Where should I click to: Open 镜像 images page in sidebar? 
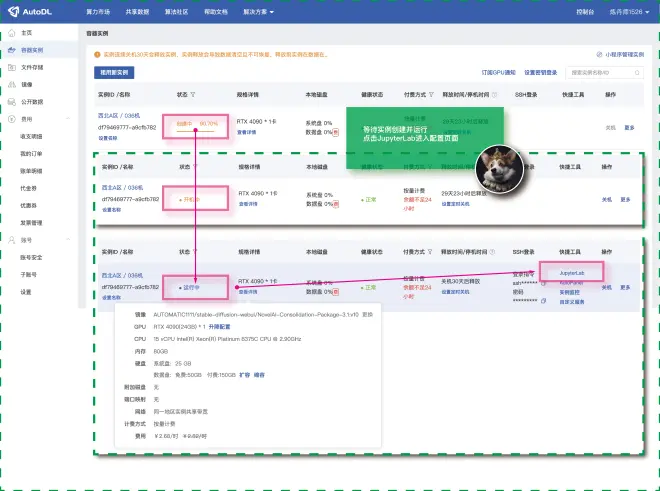pyautogui.click(x=27, y=84)
